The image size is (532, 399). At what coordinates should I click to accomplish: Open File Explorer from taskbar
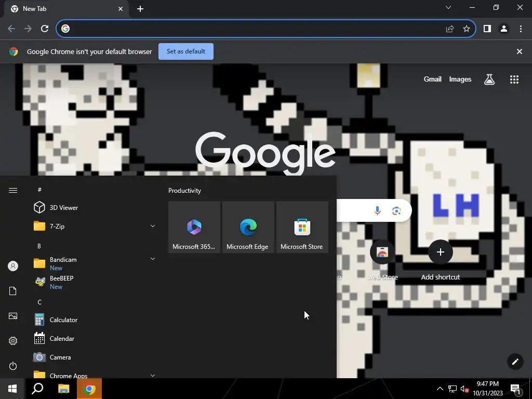[x=63, y=389]
